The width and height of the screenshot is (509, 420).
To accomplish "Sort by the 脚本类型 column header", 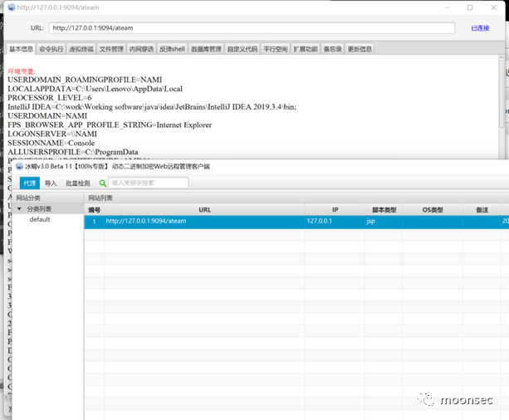I will click(x=384, y=210).
